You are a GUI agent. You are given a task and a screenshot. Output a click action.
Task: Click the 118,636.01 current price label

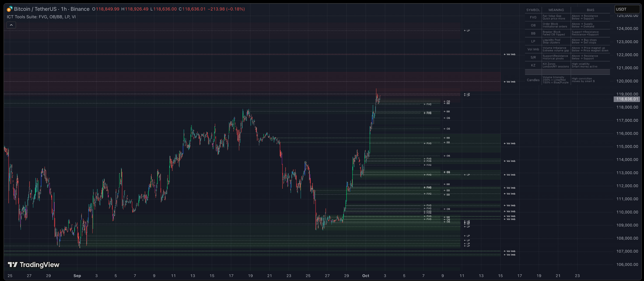tap(627, 99)
